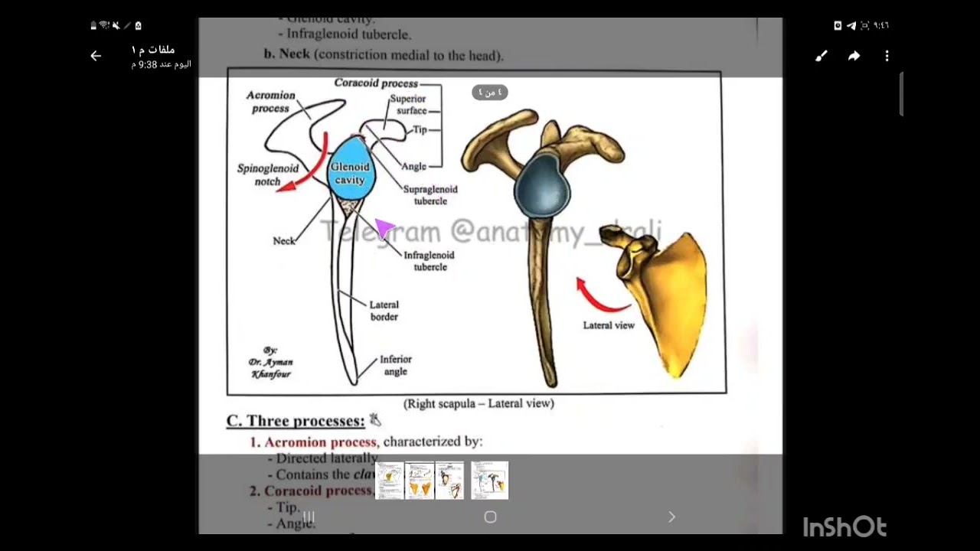Tap the 'Coracoid process' diagram label at top
The width and height of the screenshot is (980, 551).
pos(376,83)
